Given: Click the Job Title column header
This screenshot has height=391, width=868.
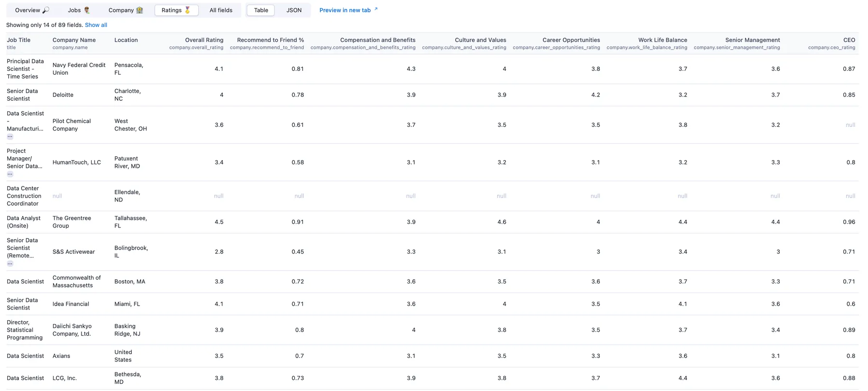Looking at the screenshot, I should (x=19, y=40).
